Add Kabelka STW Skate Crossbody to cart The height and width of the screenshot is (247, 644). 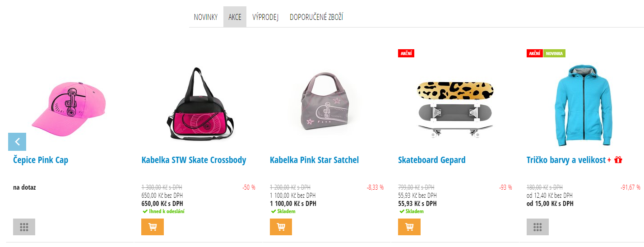point(153,227)
